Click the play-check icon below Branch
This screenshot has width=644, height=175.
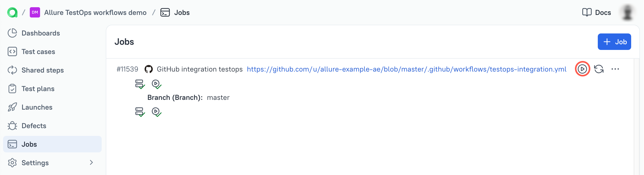pyautogui.click(x=156, y=112)
